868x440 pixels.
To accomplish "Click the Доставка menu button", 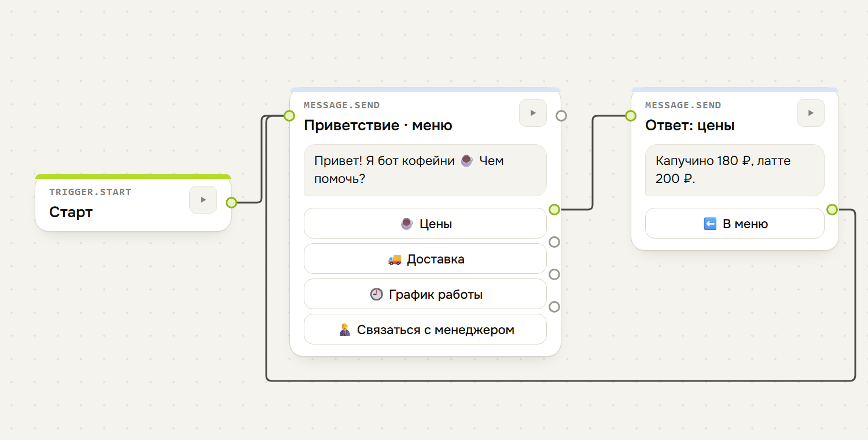I will (x=425, y=259).
